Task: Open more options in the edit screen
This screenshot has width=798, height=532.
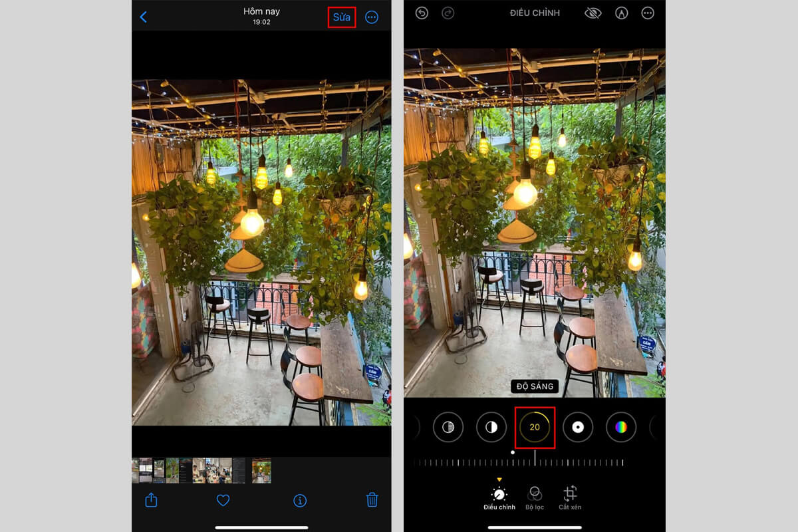Action: (648, 13)
